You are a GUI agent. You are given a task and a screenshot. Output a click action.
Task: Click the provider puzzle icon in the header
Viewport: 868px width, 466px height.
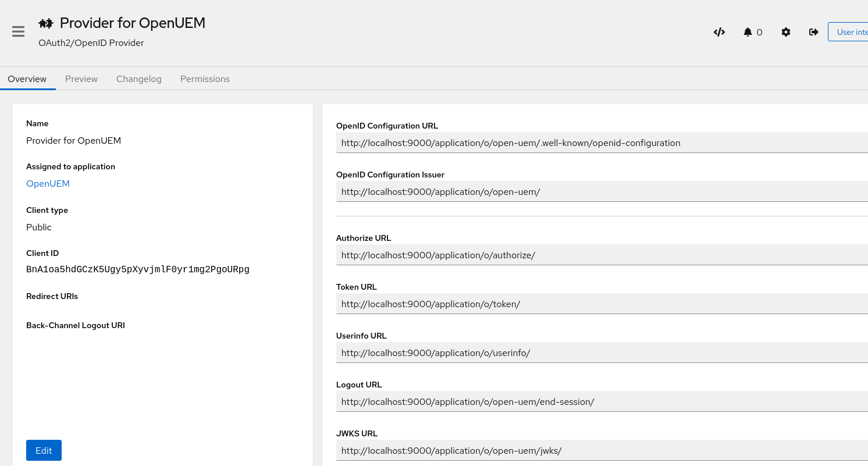(x=45, y=23)
